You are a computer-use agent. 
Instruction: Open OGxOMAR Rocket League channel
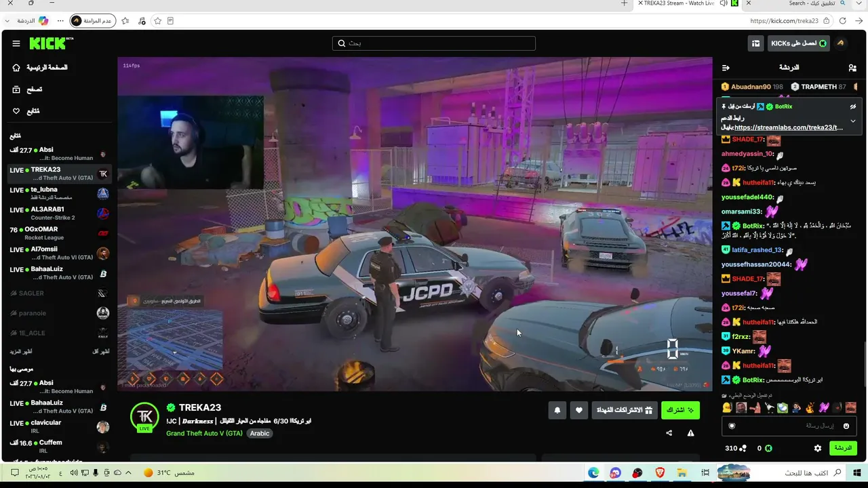click(59, 233)
